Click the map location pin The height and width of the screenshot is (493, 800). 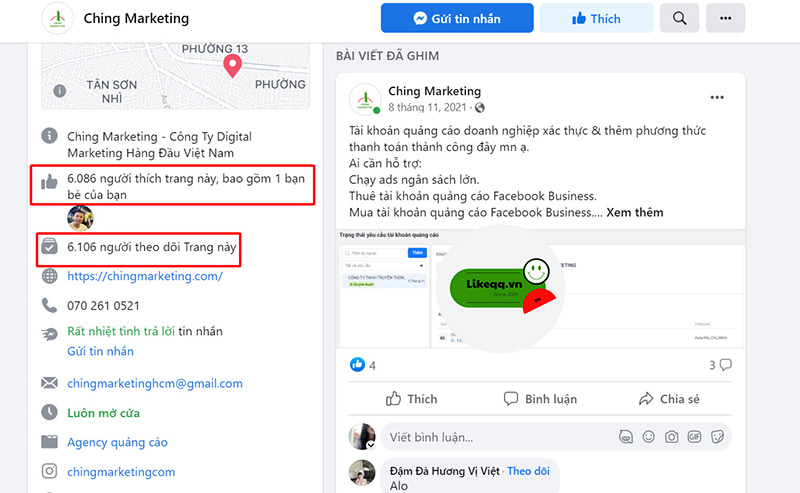point(232,67)
